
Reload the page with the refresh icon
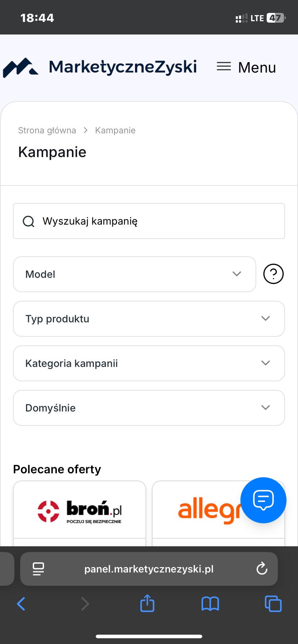pyautogui.click(x=262, y=569)
